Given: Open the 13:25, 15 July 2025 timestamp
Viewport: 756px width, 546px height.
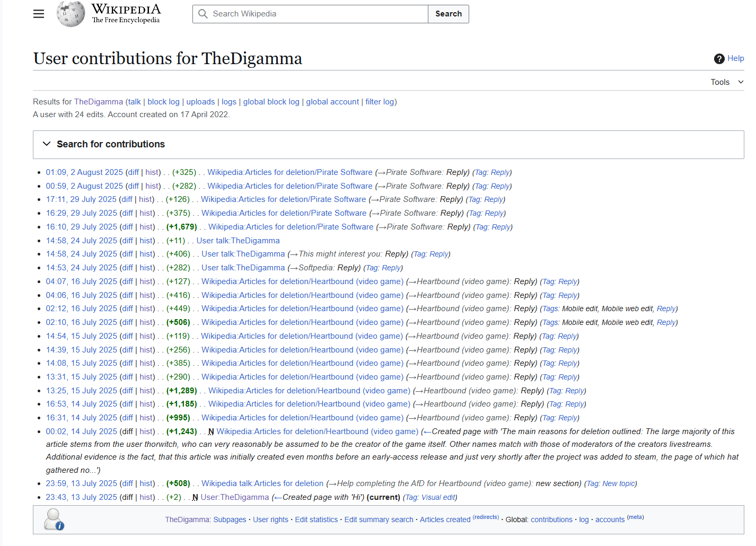Looking at the screenshot, I should pyautogui.click(x=81, y=391).
